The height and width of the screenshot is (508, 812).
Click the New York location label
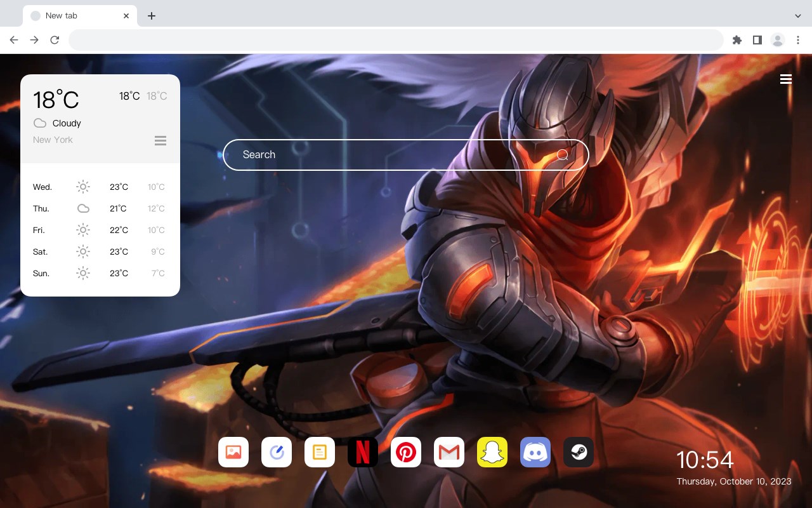tap(53, 140)
